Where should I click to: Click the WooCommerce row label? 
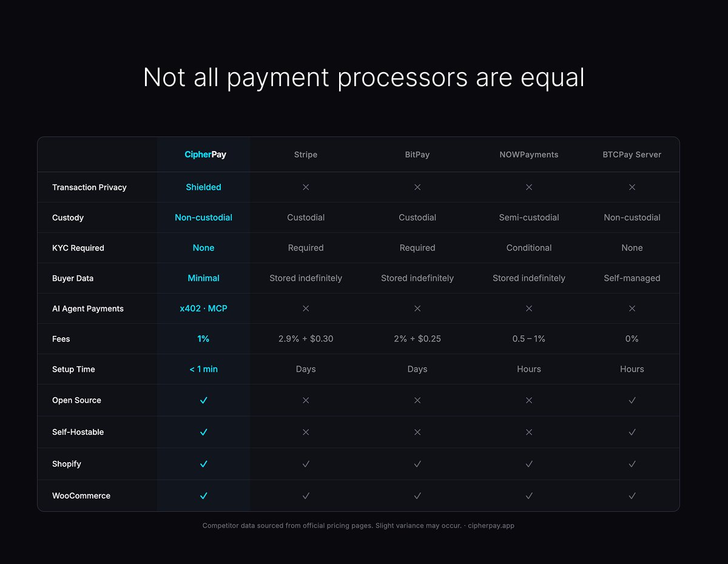pos(81,496)
